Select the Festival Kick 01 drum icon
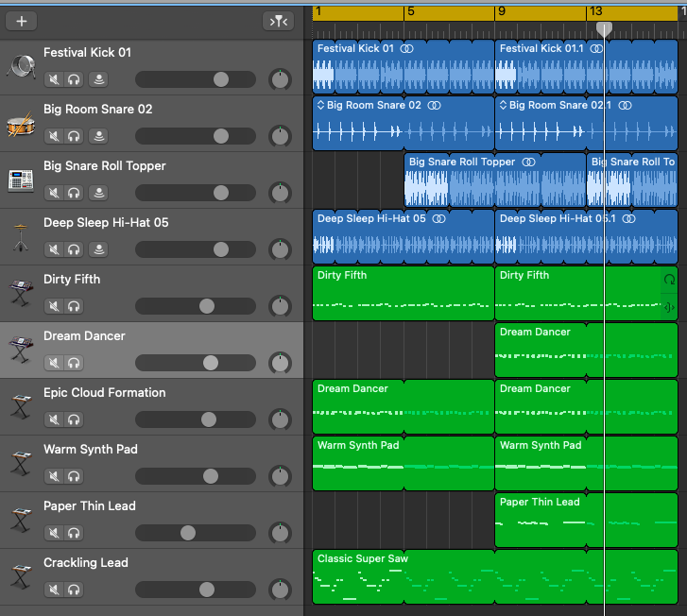 pos(21,66)
